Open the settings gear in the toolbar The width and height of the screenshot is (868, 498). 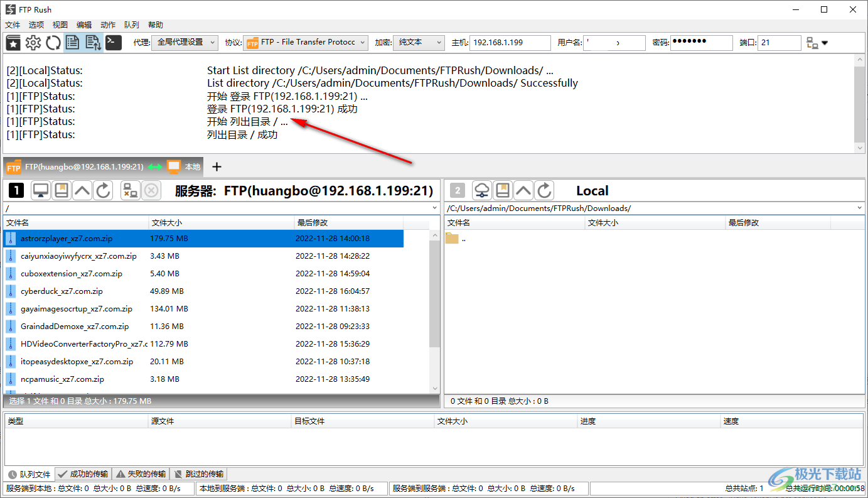pos(33,42)
